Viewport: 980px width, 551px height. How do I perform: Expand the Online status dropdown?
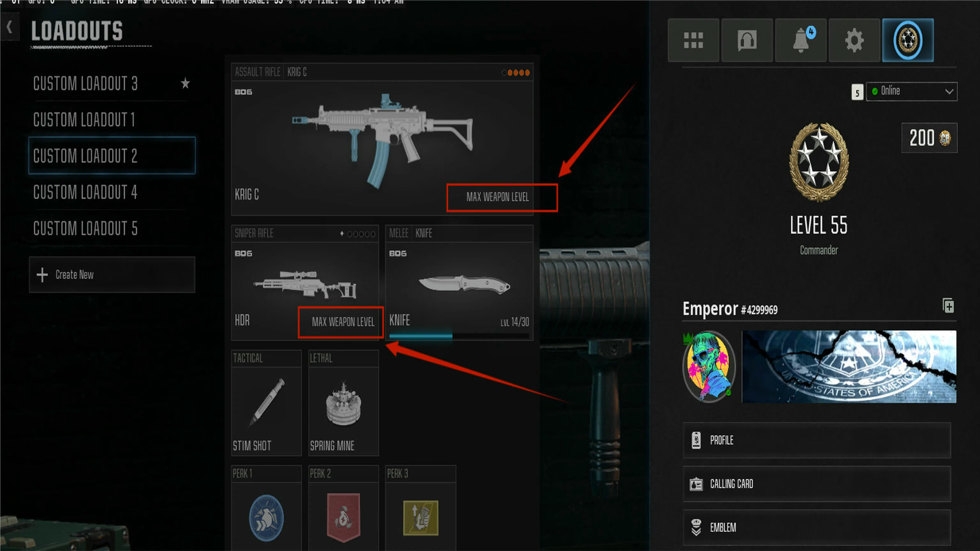pos(911,91)
